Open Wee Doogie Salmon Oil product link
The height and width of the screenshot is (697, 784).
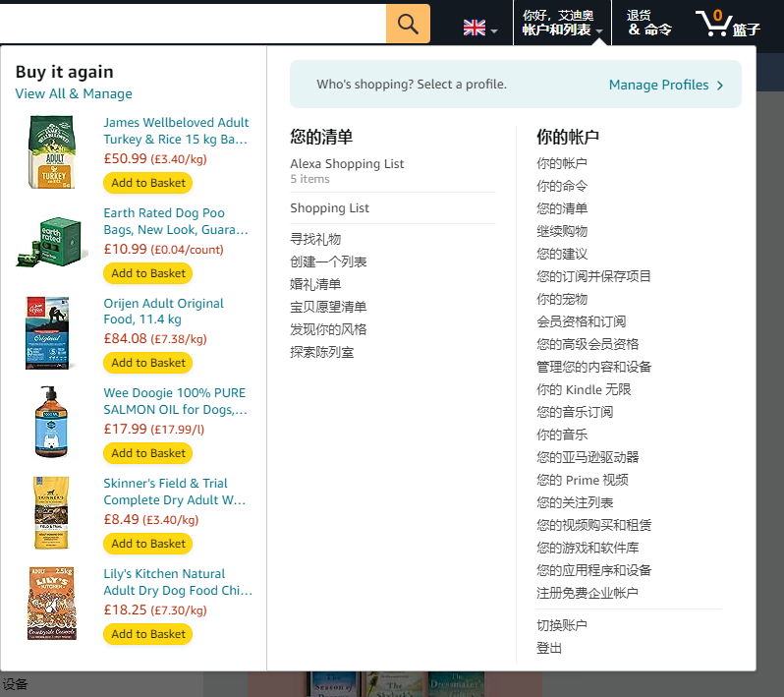[x=176, y=401]
